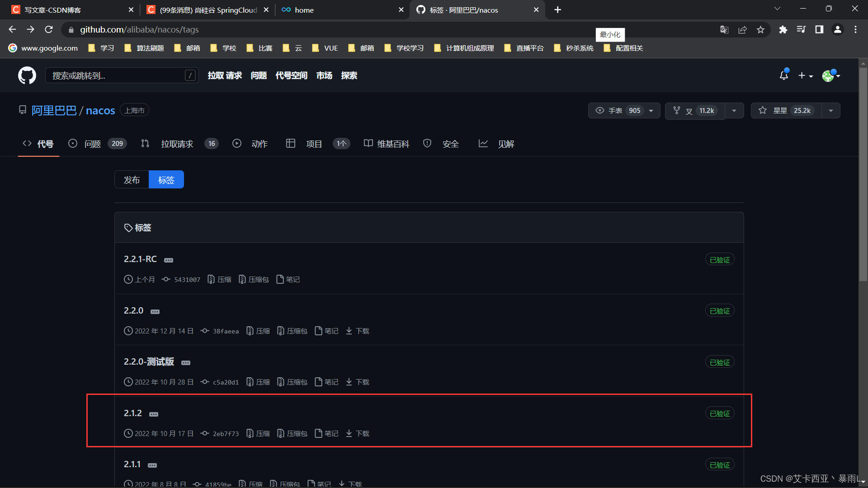Star the repository with 星星 button
Image resolution: width=868 pixels, height=488 pixels.
pyautogui.click(x=786, y=110)
